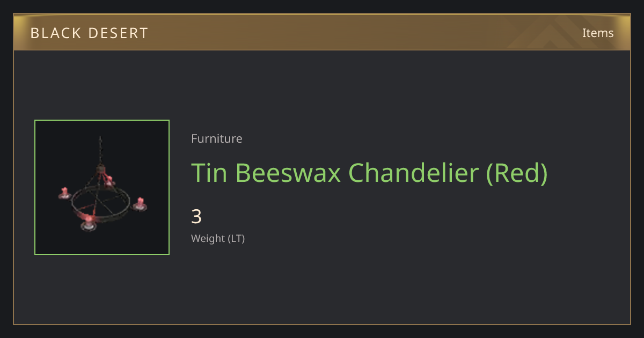This screenshot has height=338, width=644.
Task: Click the weight value 3
Action: (196, 217)
